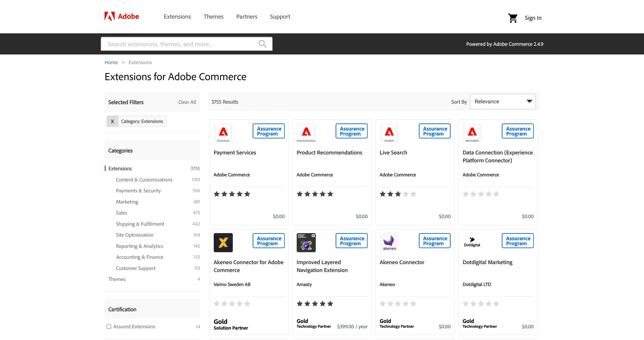Open the Support menu item
This screenshot has height=340, width=644.
[x=280, y=17]
